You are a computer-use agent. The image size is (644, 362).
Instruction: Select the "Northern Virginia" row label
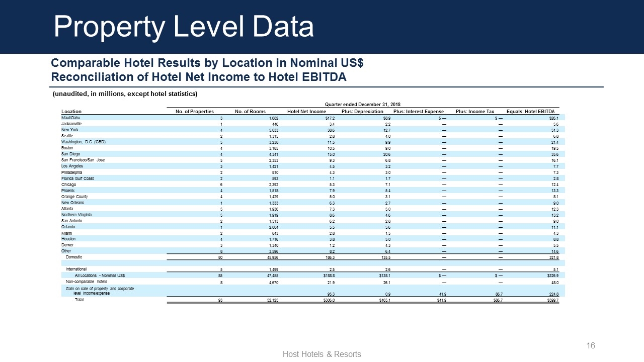click(76, 215)
